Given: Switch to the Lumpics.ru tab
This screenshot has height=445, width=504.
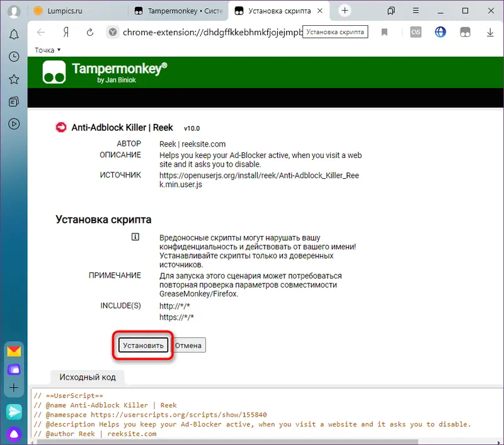Looking at the screenshot, I should tap(77, 11).
